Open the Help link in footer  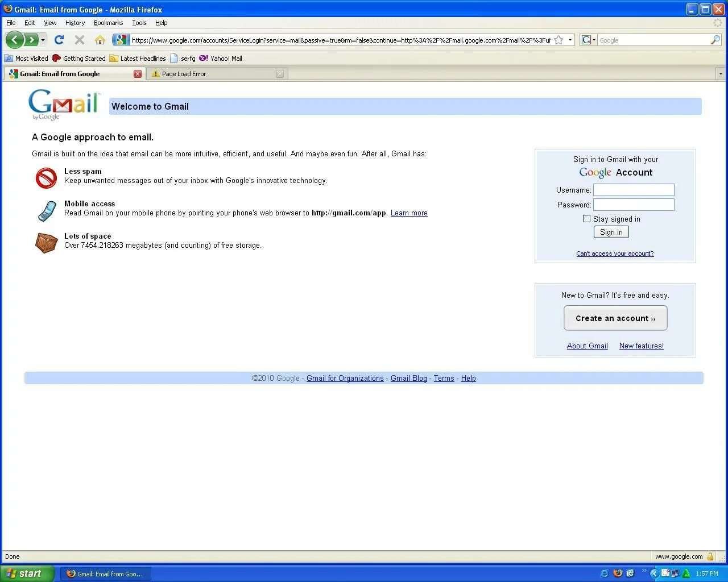click(x=469, y=378)
